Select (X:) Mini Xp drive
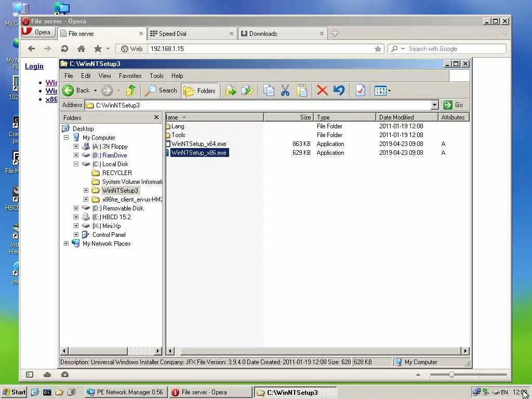This screenshot has height=399, width=532. tap(107, 225)
